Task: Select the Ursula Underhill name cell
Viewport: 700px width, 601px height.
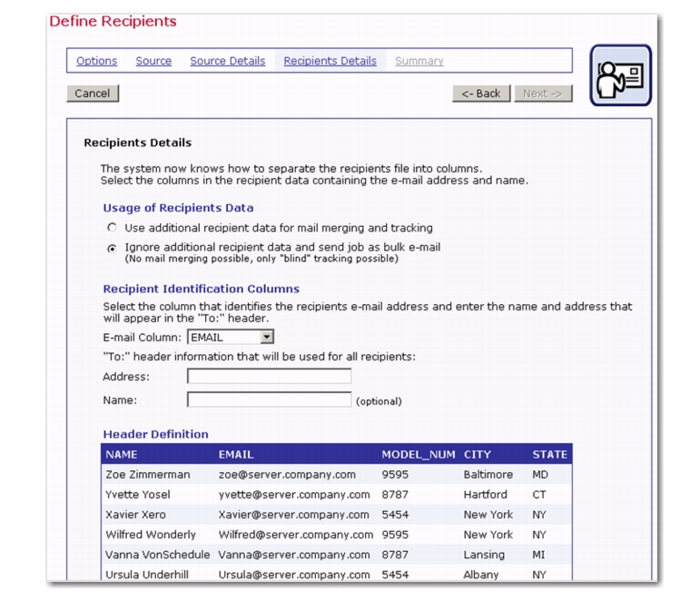Action: point(147,575)
